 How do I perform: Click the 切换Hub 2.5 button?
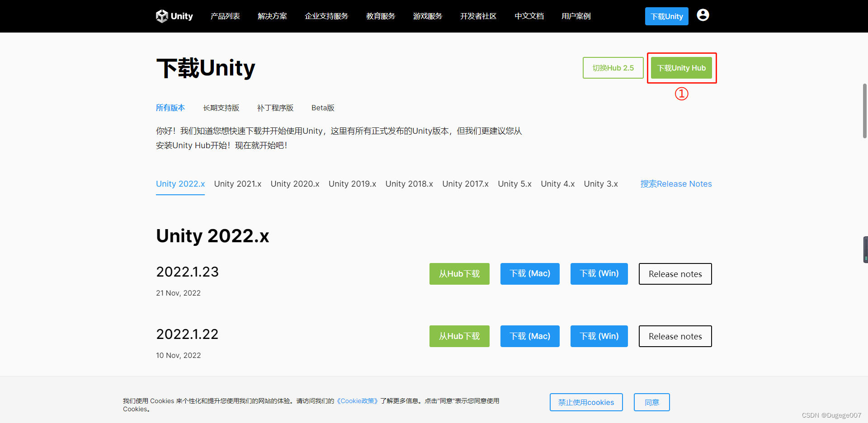613,68
